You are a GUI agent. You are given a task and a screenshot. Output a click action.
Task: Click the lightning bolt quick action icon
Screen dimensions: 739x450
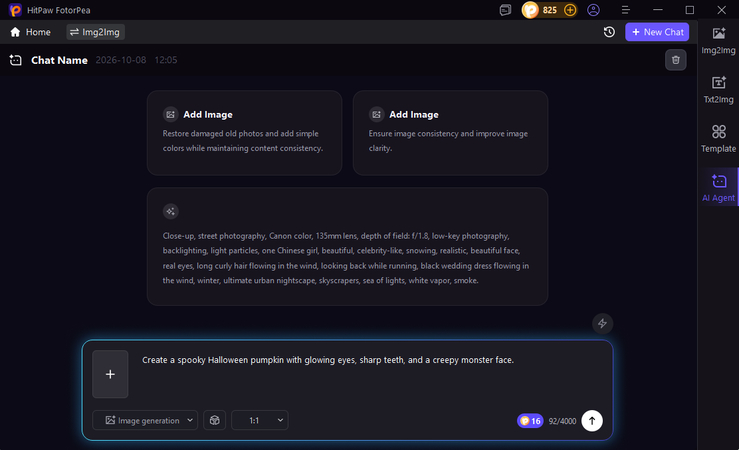point(602,323)
